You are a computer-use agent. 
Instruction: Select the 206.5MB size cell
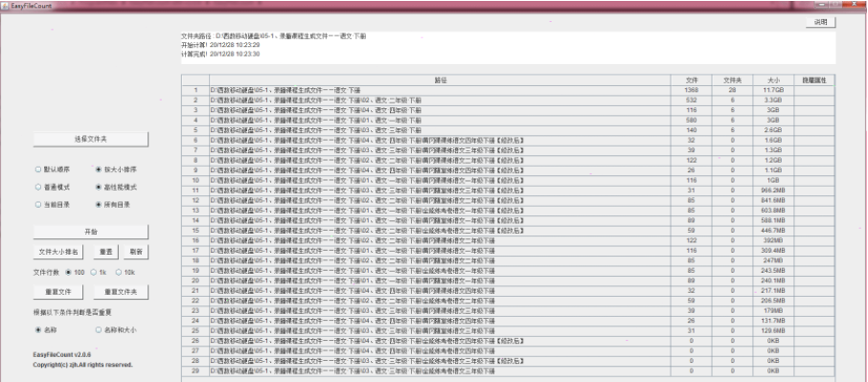(x=773, y=301)
